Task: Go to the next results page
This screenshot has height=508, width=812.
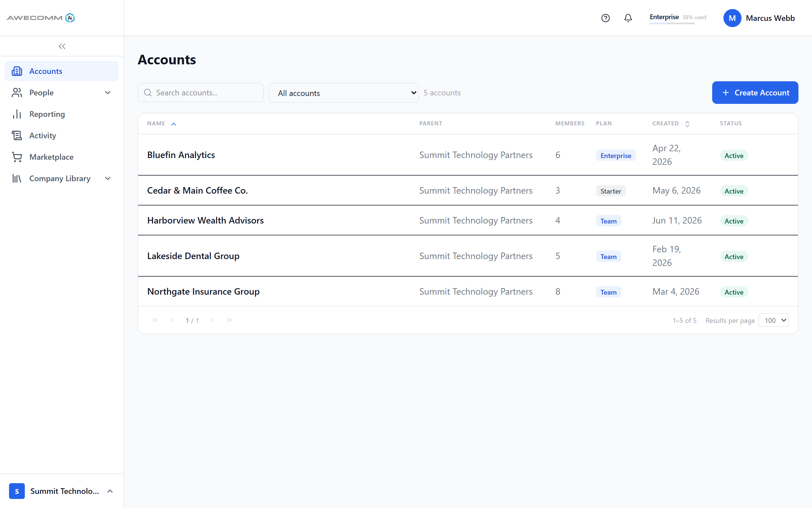Action: (212, 320)
